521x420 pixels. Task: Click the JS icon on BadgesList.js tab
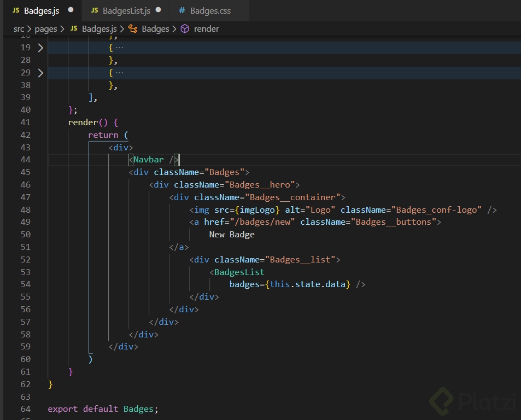[x=95, y=10]
